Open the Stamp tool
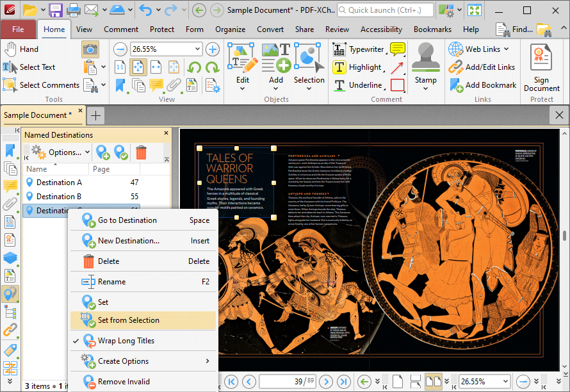The width and height of the screenshot is (570, 392). 425,67
